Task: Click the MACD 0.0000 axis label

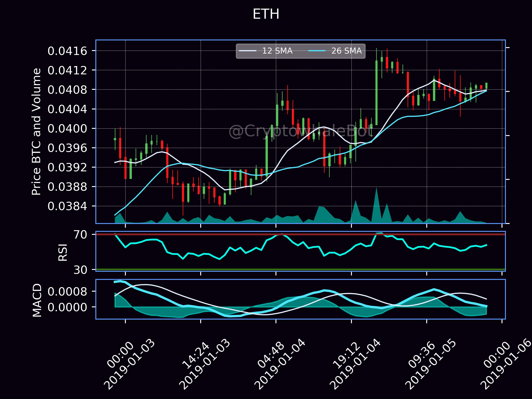Action: click(x=67, y=307)
